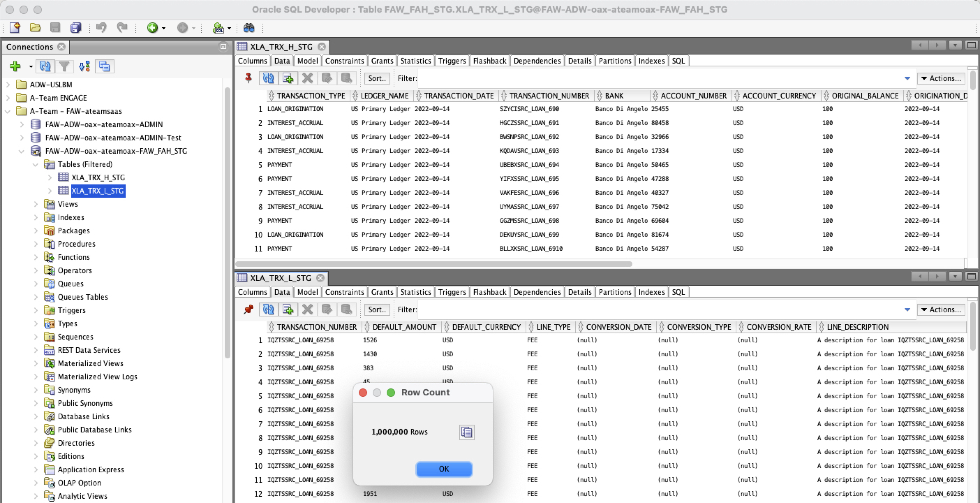The height and width of the screenshot is (503, 980).
Task: Switch to the Model tab of XLA_TRX_L_STG
Action: 307,292
